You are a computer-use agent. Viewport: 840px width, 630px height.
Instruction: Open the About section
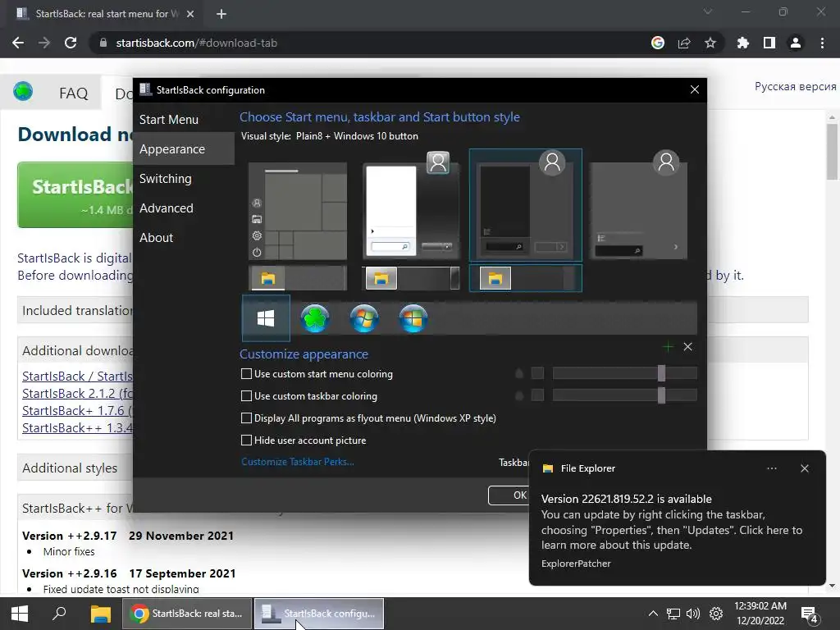(184, 237)
